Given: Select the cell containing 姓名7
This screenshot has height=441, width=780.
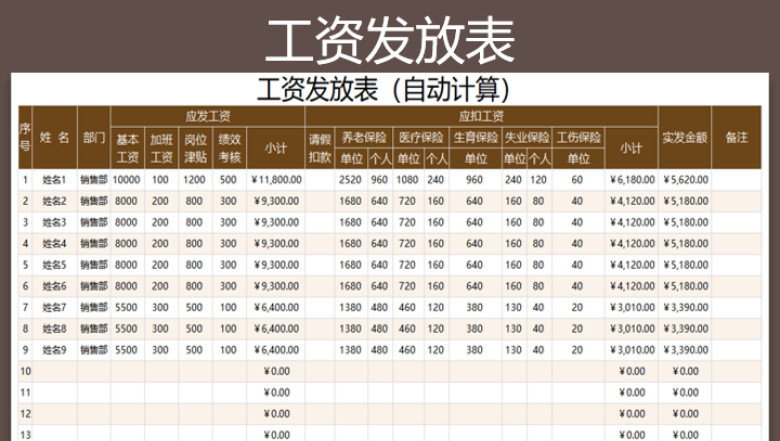Looking at the screenshot, I should pyautogui.click(x=55, y=308).
